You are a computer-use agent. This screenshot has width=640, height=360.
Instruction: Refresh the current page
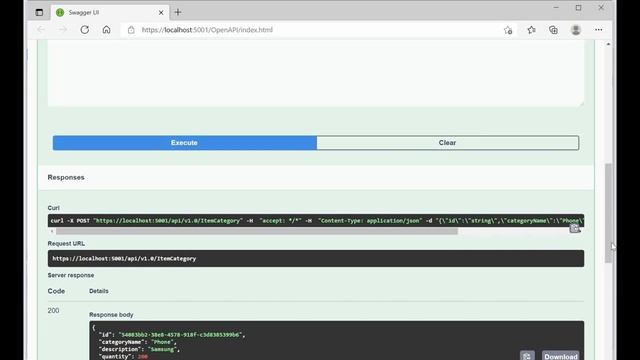coord(84,30)
